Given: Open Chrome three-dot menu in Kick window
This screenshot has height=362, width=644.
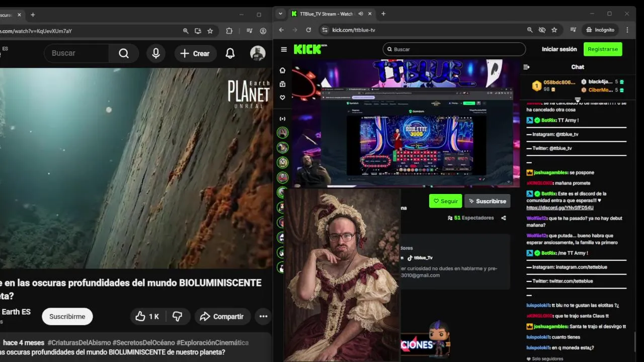Looking at the screenshot, I should 627,30.
